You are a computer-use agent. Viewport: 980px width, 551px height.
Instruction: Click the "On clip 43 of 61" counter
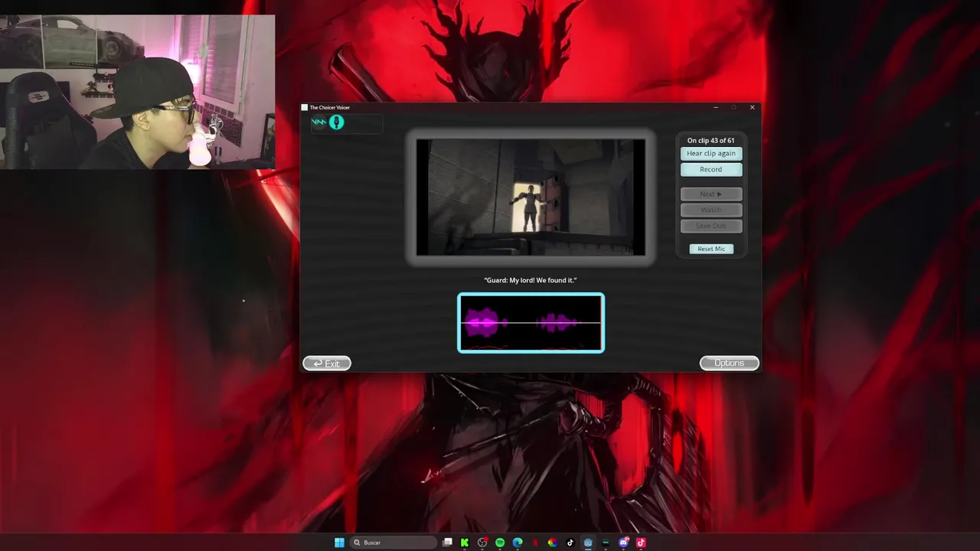click(710, 141)
